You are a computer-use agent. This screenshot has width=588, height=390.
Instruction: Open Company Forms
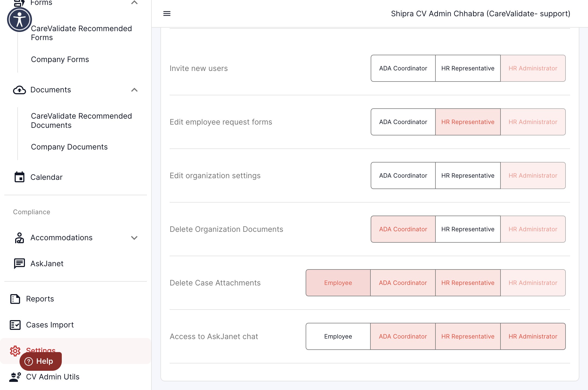point(60,60)
